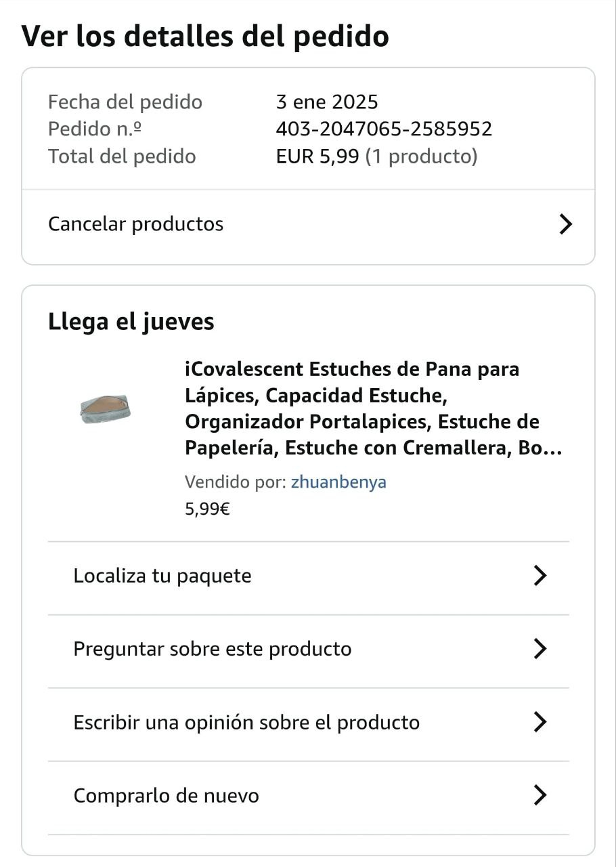Tap the arrow beside Escribir una opinión

pyautogui.click(x=540, y=722)
